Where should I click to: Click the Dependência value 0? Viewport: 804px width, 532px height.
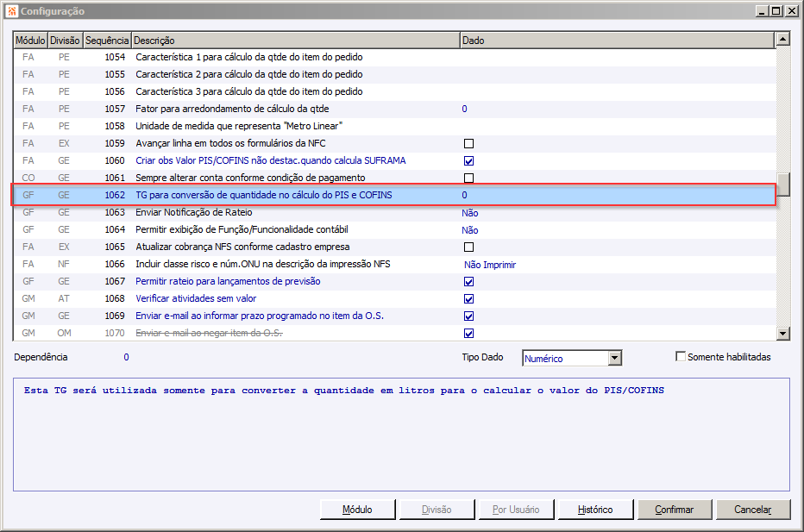tap(126, 357)
